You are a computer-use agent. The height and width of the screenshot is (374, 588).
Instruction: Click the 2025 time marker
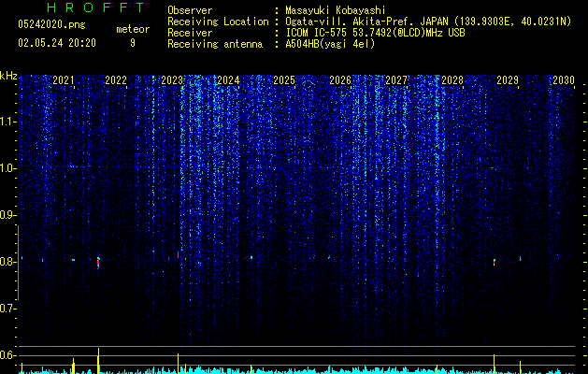point(284,80)
